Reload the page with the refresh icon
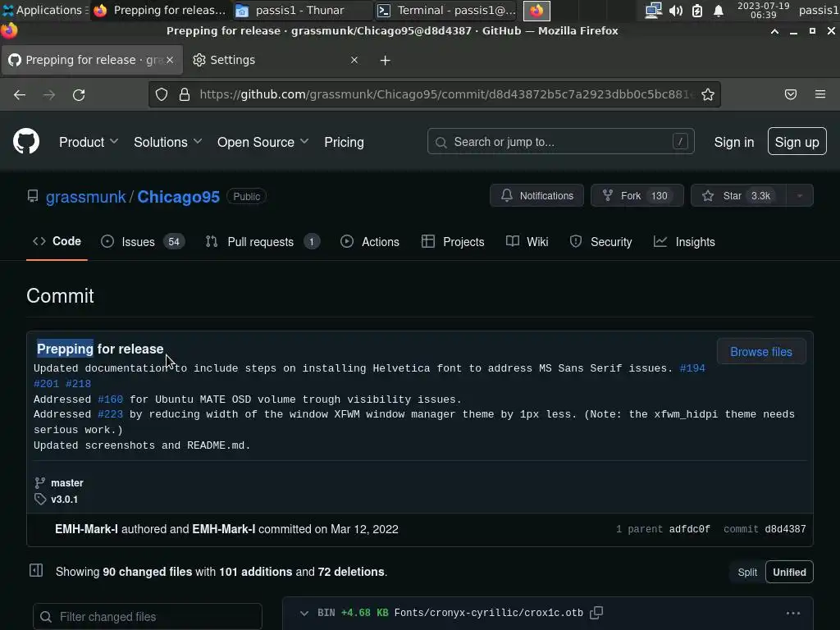This screenshot has height=630, width=840. (x=79, y=95)
